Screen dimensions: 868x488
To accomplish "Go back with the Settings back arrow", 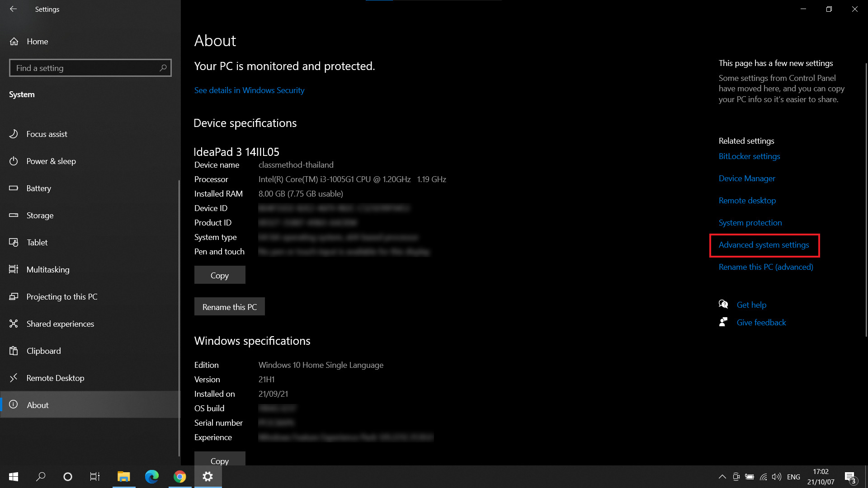I will tap(13, 9).
